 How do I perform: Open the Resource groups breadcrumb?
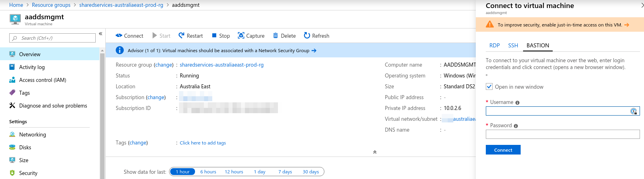tap(51, 5)
